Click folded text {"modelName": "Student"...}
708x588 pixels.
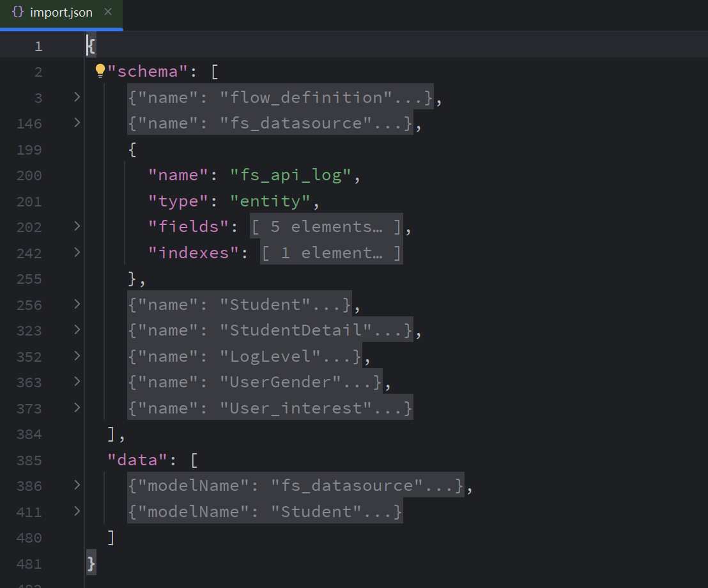click(265, 512)
